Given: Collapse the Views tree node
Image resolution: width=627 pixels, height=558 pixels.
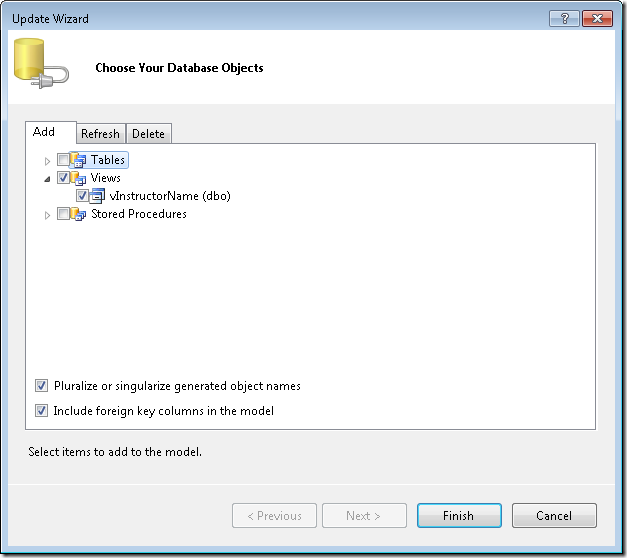Looking at the screenshot, I should 47,178.
